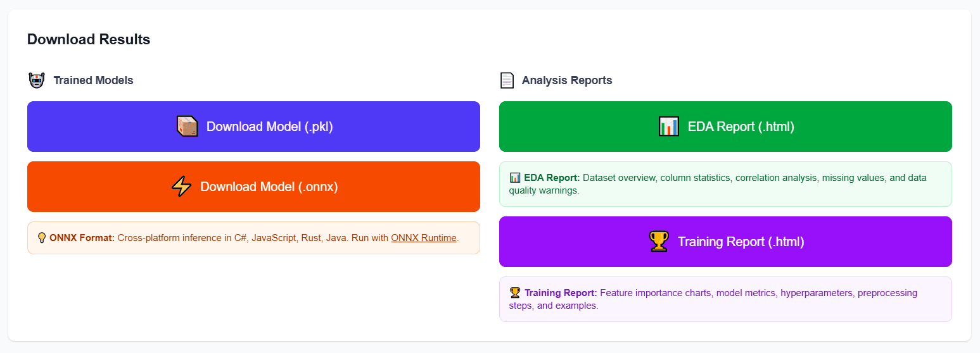The height and width of the screenshot is (353, 980).
Task: Click the lightning bolt icon on the .onnx button
Action: pos(181,187)
